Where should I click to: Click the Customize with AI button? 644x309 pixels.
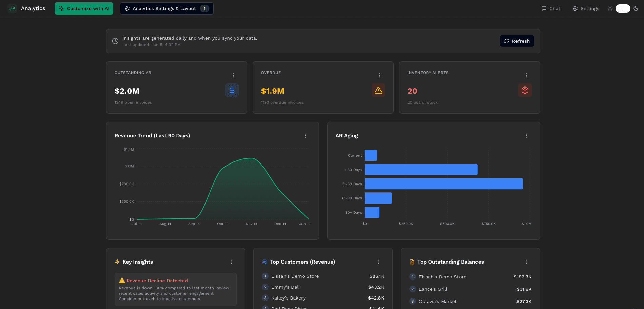point(84,8)
